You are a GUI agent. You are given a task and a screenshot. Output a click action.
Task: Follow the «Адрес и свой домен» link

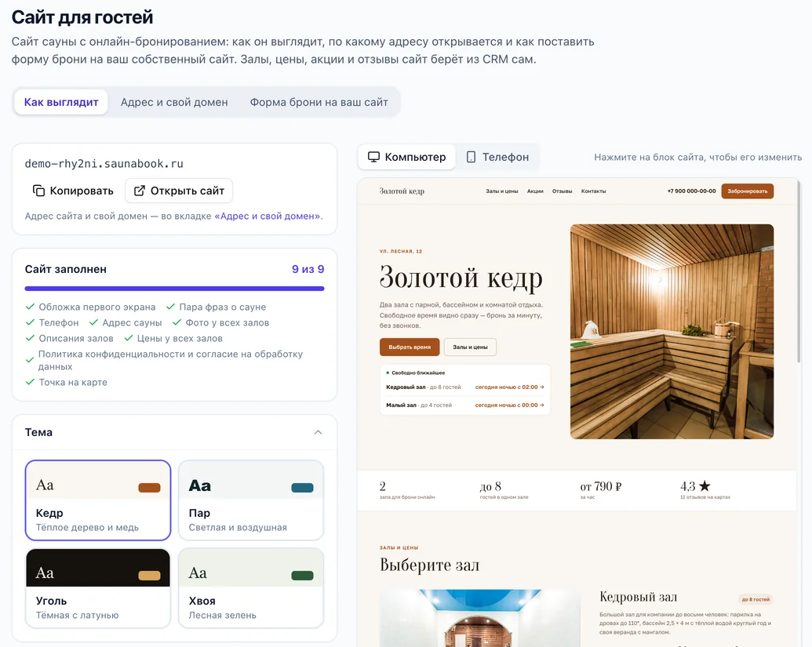coord(269,216)
